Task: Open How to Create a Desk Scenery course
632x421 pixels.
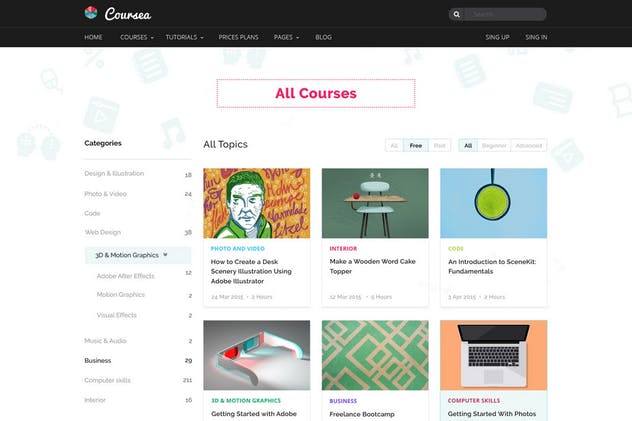Action: tap(251, 271)
